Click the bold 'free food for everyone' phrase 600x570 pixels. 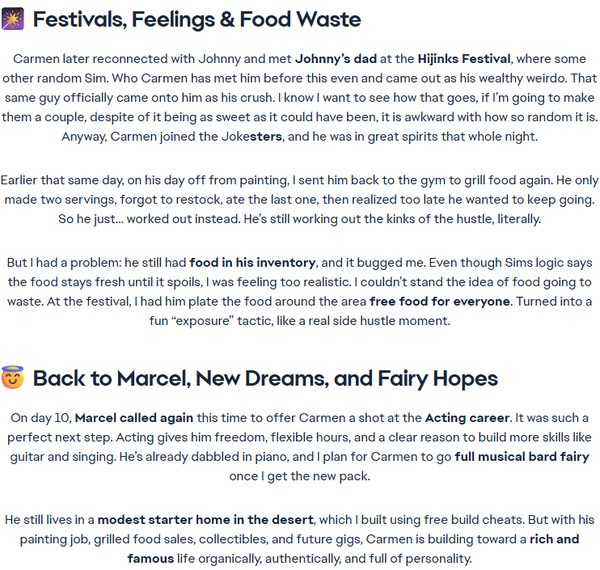pos(440,301)
